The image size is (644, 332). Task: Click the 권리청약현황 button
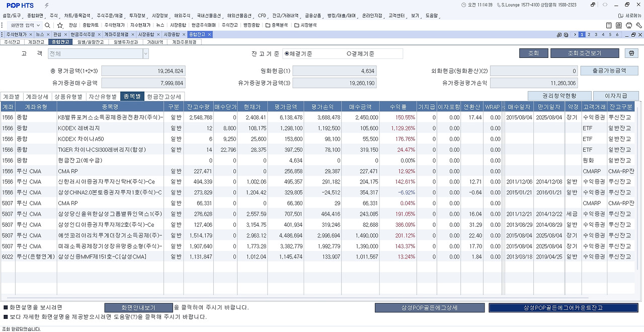tap(559, 96)
